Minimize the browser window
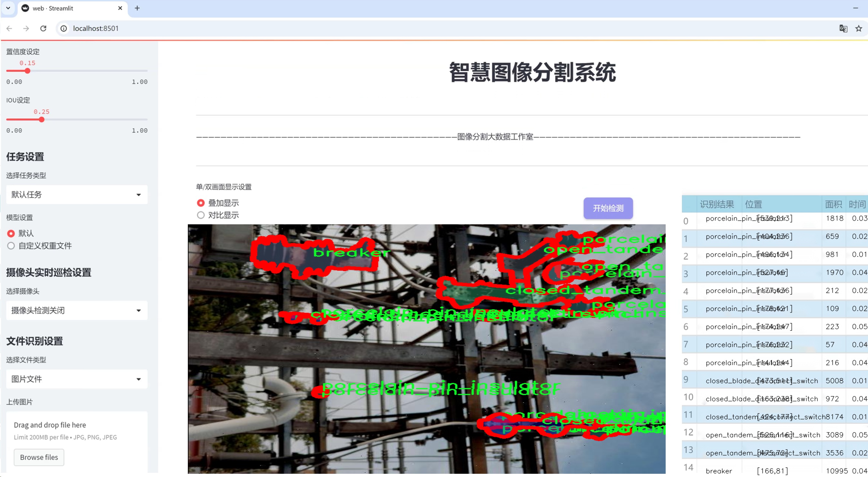Screen dimensions: 868x477 855,8
